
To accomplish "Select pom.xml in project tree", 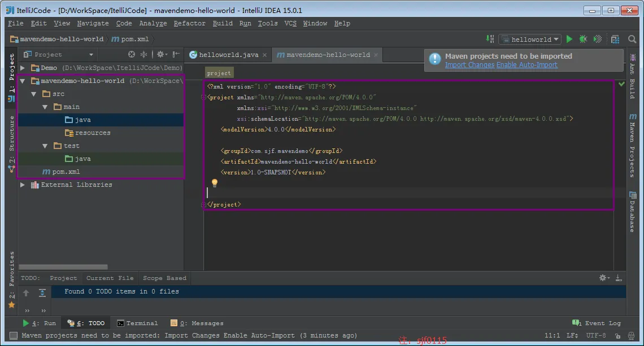I will [61, 172].
